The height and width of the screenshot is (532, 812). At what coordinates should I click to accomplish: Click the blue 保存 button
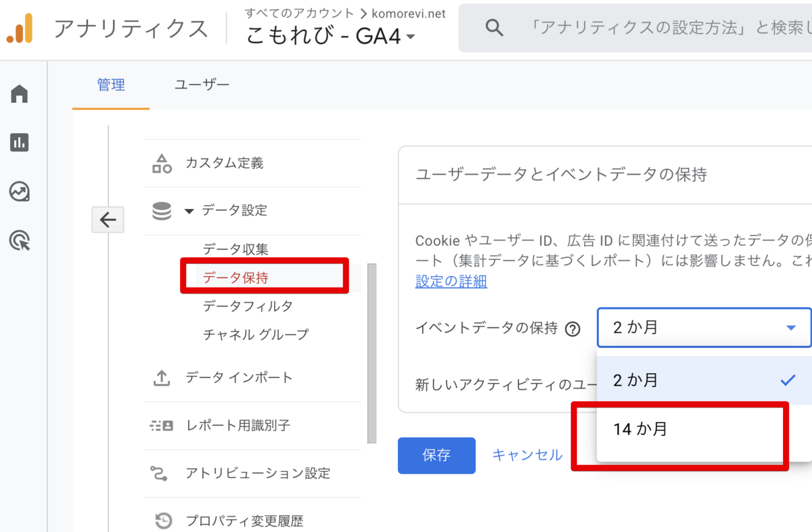point(436,456)
